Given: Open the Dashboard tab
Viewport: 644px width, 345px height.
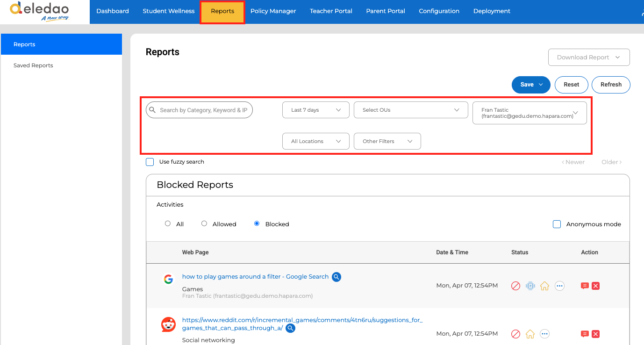Looking at the screenshot, I should (113, 11).
